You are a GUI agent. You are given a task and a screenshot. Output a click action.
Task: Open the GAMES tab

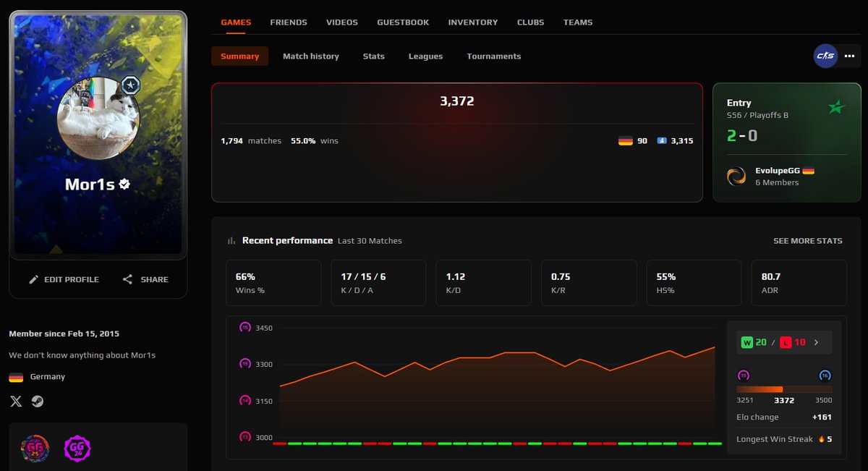(x=236, y=22)
